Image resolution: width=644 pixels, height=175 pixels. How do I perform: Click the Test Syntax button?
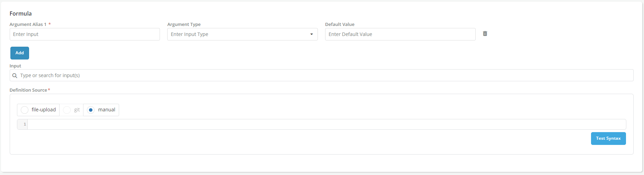pyautogui.click(x=608, y=138)
